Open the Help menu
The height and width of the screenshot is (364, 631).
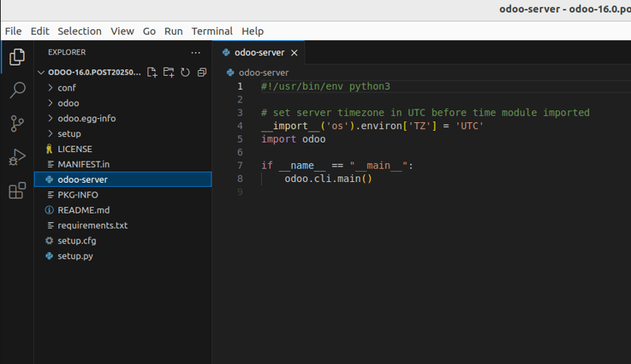252,31
